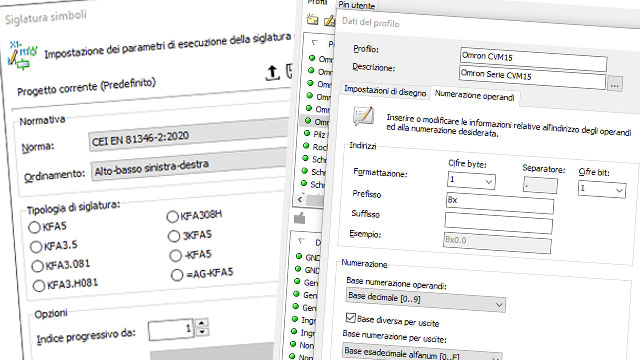Screen dimensions: 640x360
Task: Select the KFA5 radio button
Action: pos(34,227)
